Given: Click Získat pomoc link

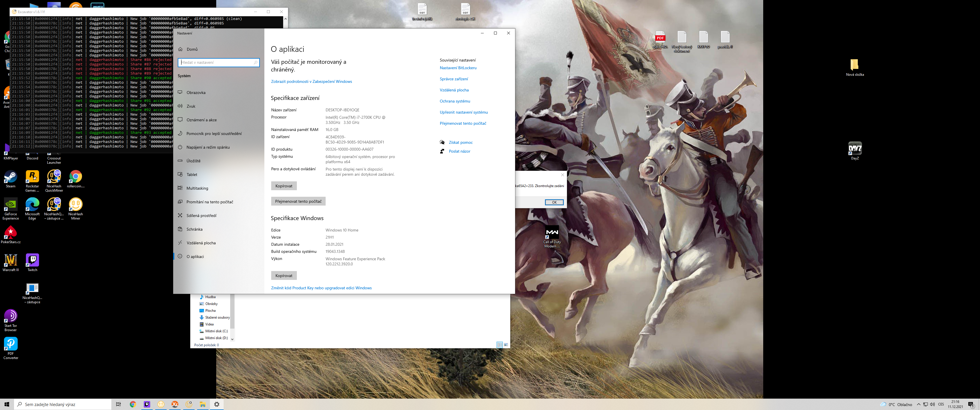Looking at the screenshot, I should coord(461,142).
